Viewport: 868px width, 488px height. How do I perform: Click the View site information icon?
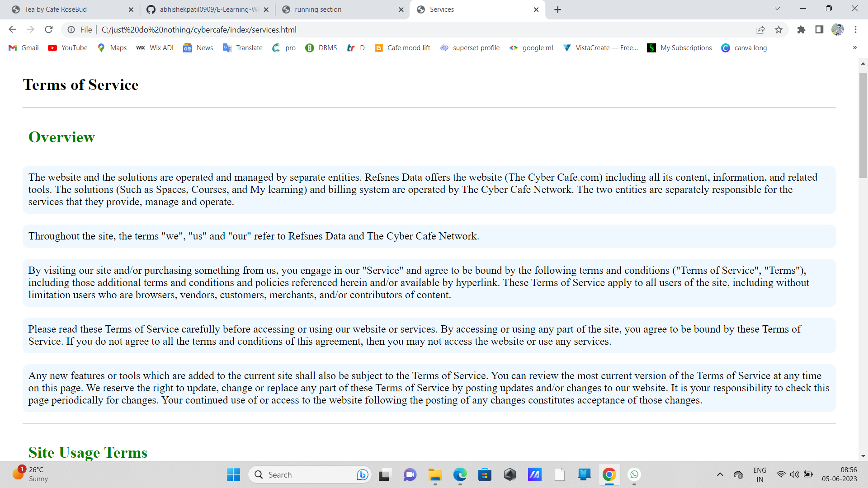[71, 30]
